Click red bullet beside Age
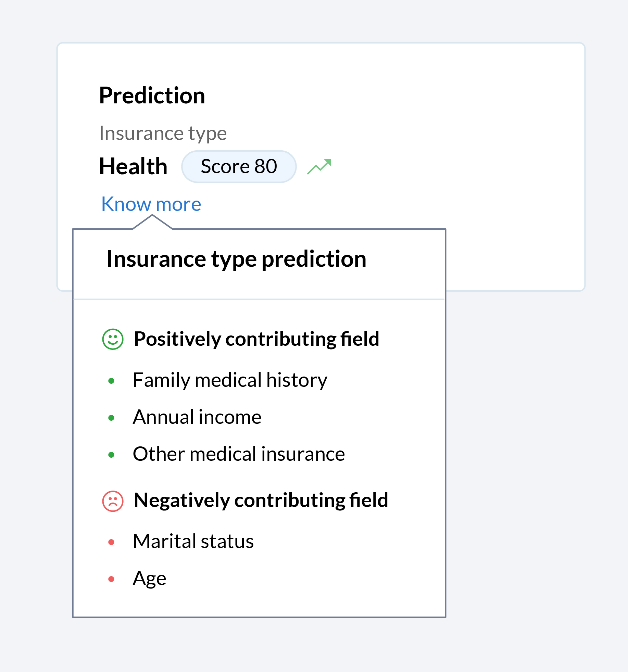 click(x=111, y=579)
